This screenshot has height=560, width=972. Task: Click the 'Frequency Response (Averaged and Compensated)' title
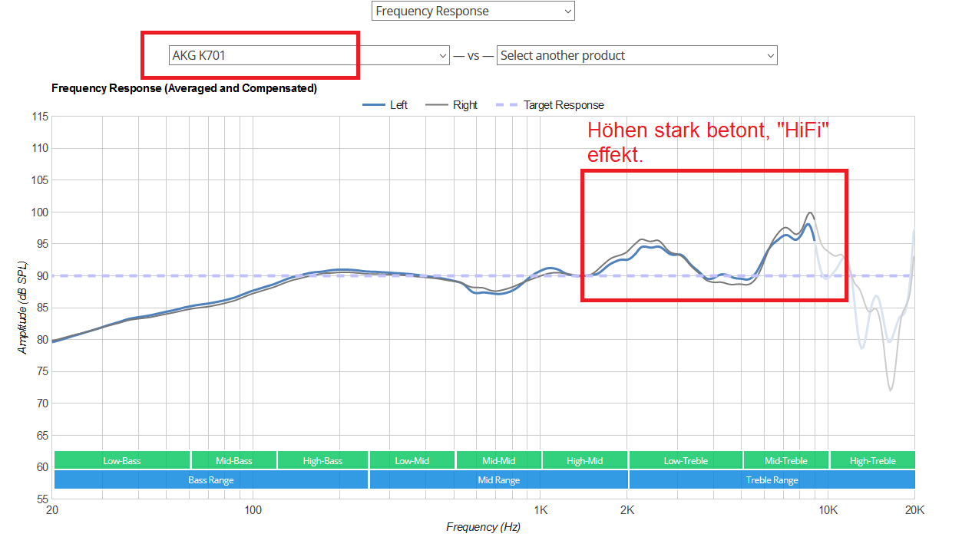184,88
